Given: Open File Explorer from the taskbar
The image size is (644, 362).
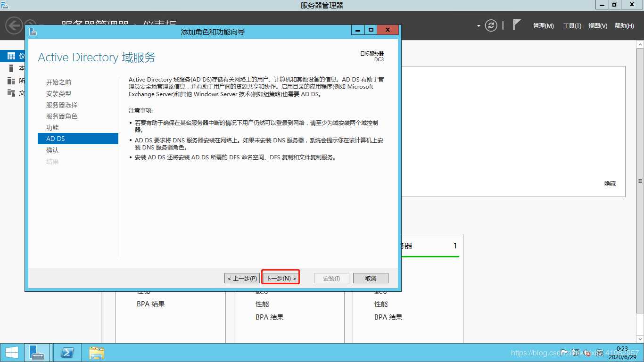Looking at the screenshot, I should point(97,353).
